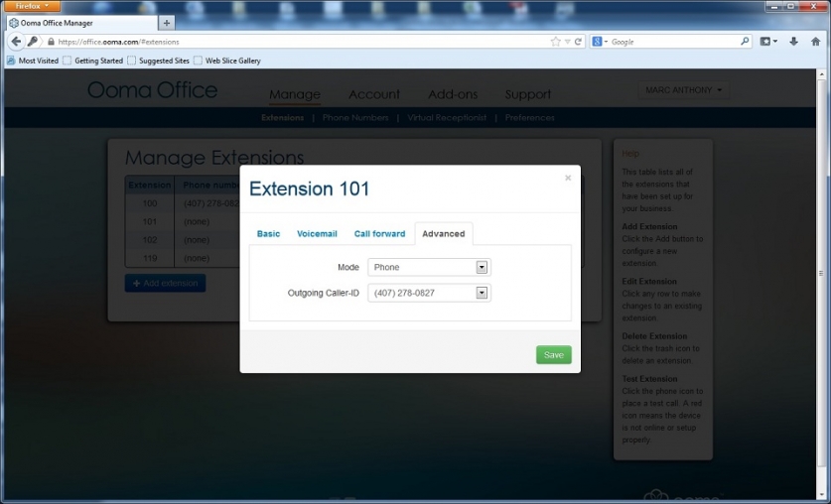Open the Support menu in the top navigation
The image size is (831, 504).
(528, 94)
